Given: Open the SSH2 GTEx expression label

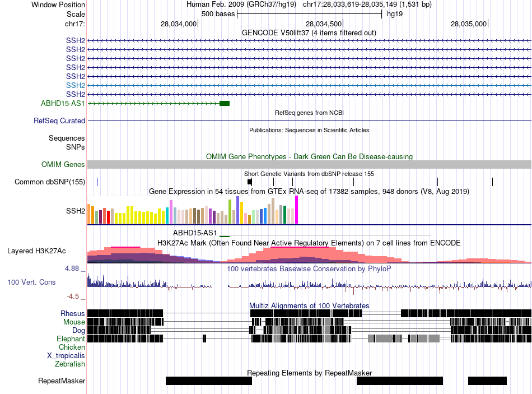Looking at the screenshot, I should click(76, 211).
